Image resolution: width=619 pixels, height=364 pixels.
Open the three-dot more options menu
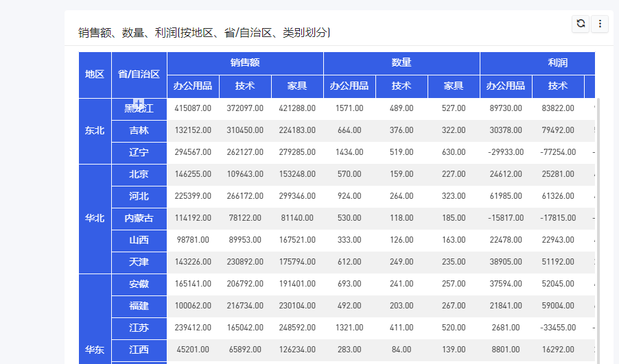600,24
